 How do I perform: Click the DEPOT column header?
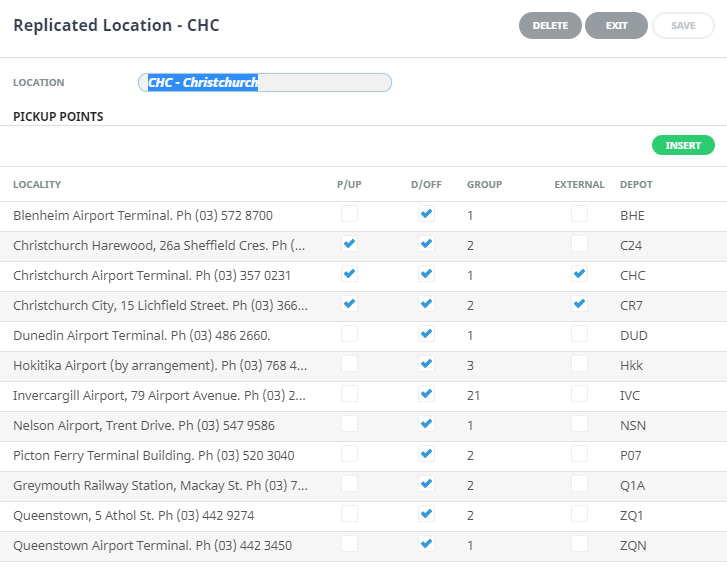[x=636, y=185]
